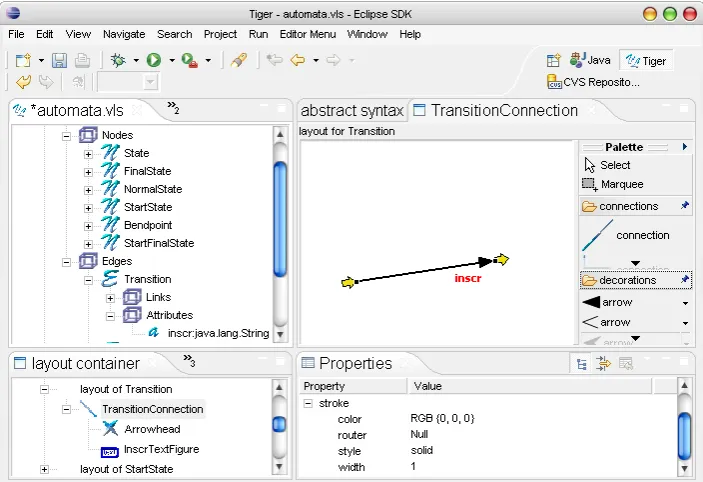703x482 pixels.
Task: Click the red inscr label on canvas
Action: (x=468, y=278)
